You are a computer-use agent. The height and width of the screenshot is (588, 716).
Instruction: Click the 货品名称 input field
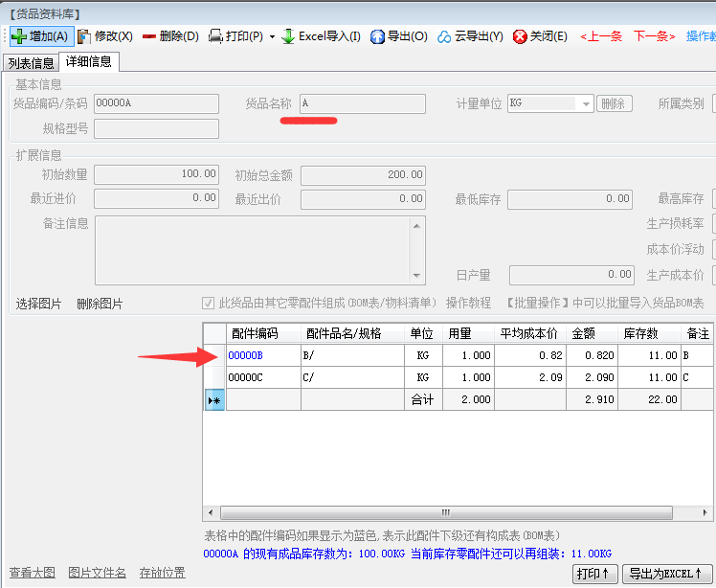pos(362,103)
